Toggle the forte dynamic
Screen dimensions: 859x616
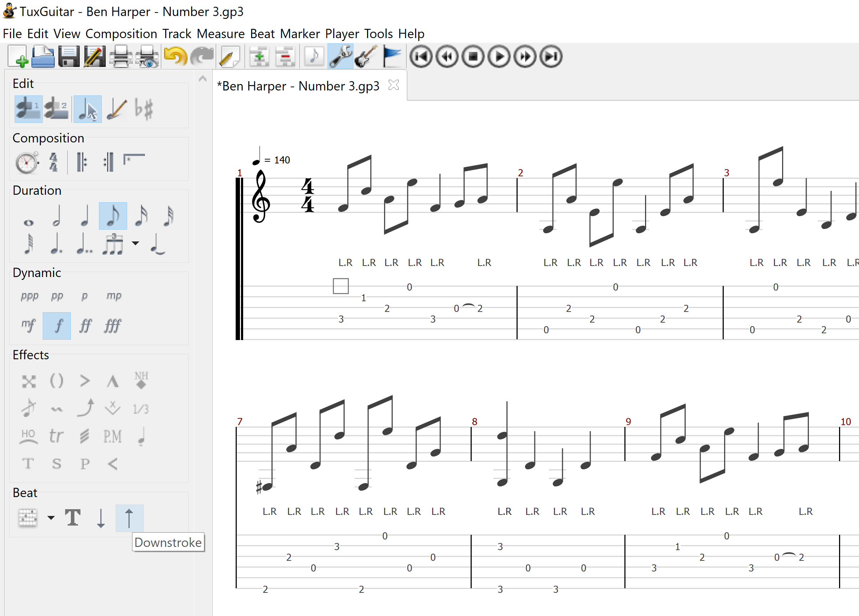pos(57,326)
